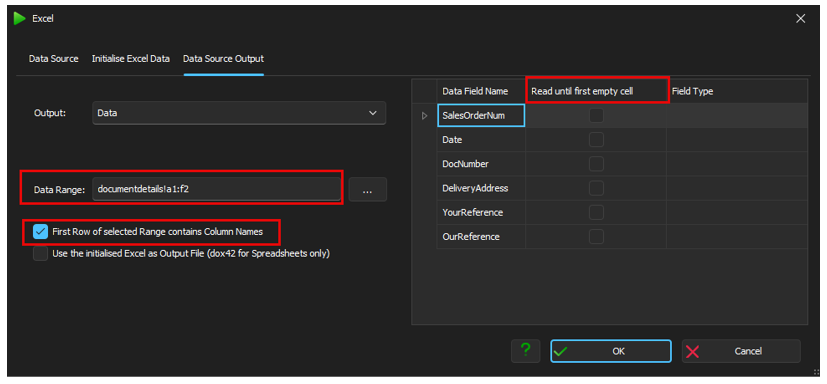Expand Output combo box chevron arrow

coord(373,113)
